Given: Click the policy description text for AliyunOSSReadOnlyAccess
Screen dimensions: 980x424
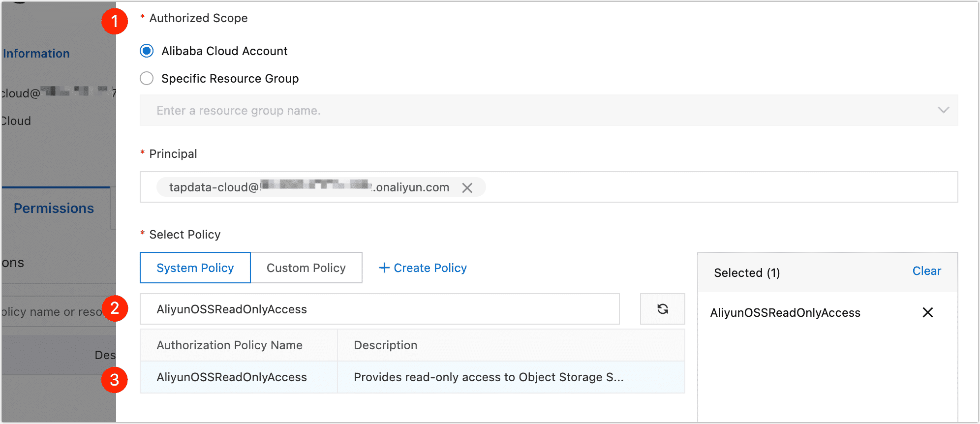Looking at the screenshot, I should 488,377.
